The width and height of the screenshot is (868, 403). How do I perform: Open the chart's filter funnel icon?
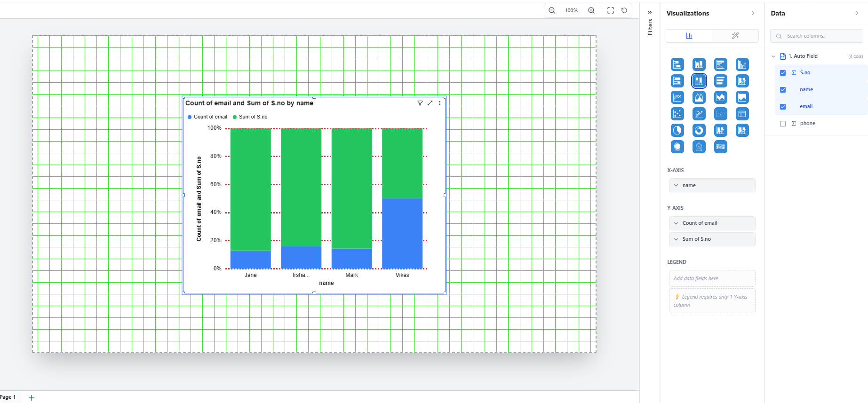[420, 103]
